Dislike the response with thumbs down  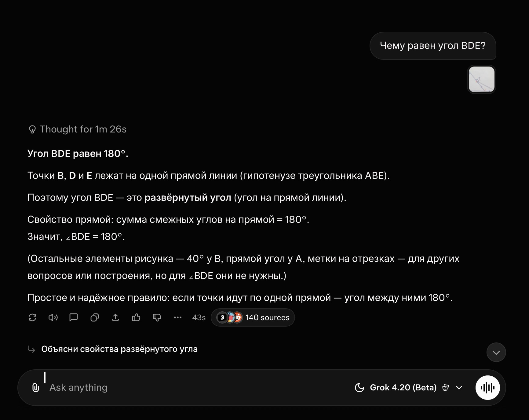click(x=157, y=318)
